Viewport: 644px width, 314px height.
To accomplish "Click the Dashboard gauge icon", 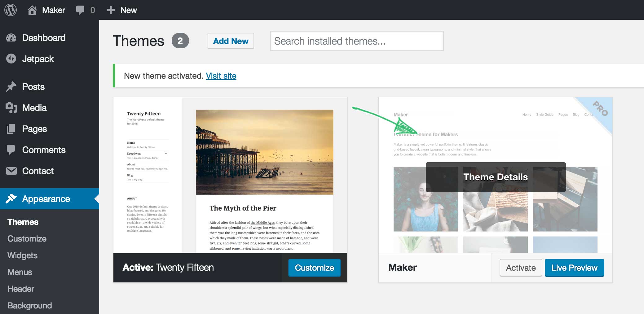I will click(11, 38).
